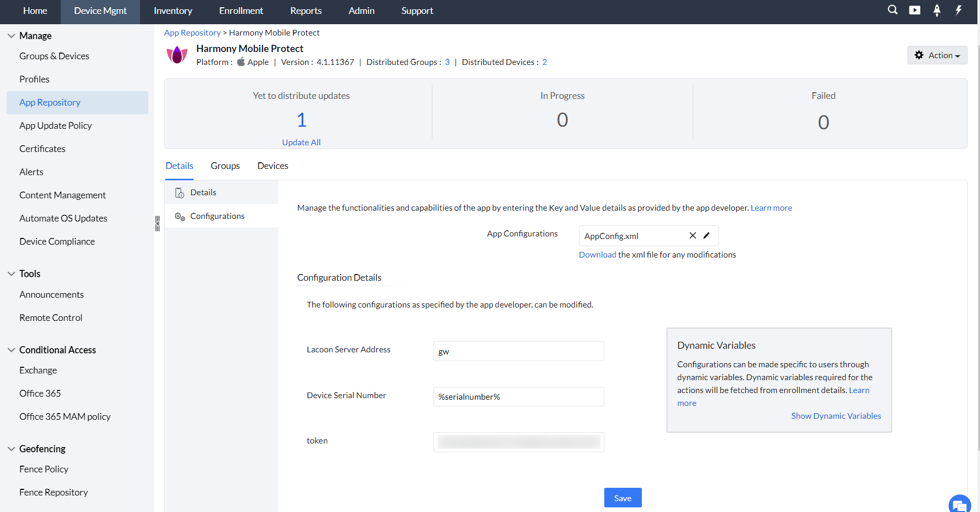Open the search icon in top bar

892,10
